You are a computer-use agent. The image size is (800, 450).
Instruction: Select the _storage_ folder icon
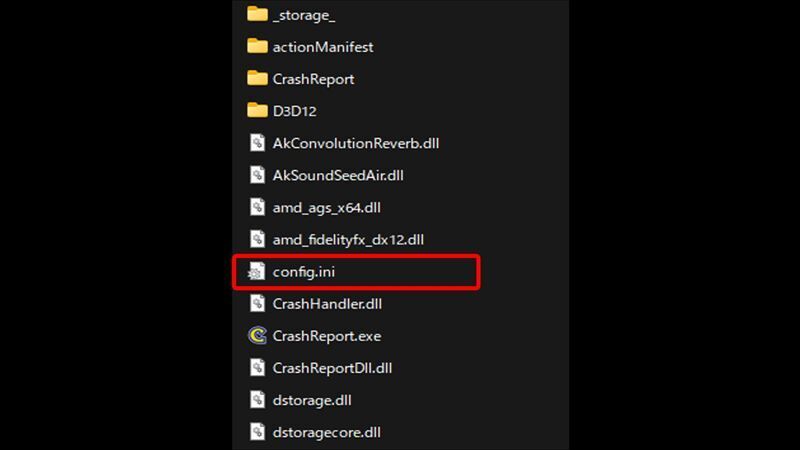(257, 14)
